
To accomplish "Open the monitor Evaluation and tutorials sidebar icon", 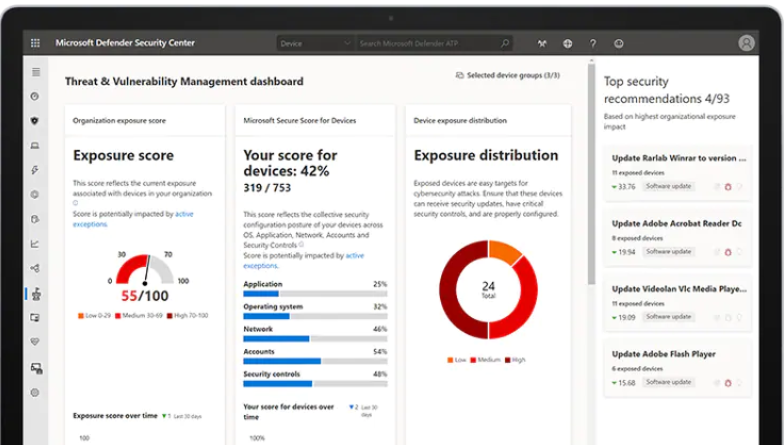I will coord(34,318).
